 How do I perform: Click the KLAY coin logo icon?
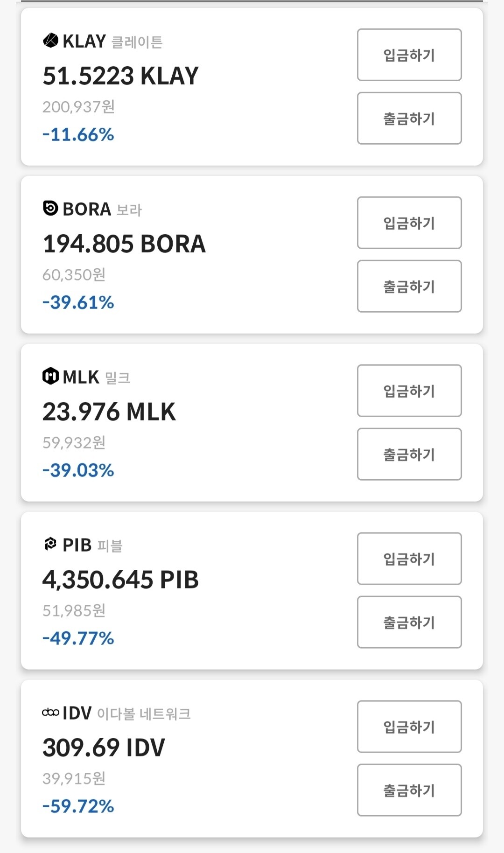coord(50,41)
